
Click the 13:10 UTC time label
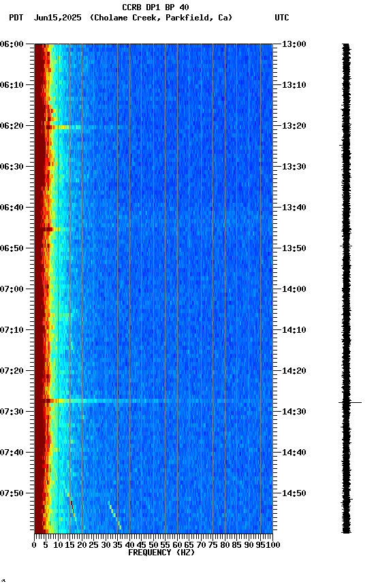tap(294, 85)
